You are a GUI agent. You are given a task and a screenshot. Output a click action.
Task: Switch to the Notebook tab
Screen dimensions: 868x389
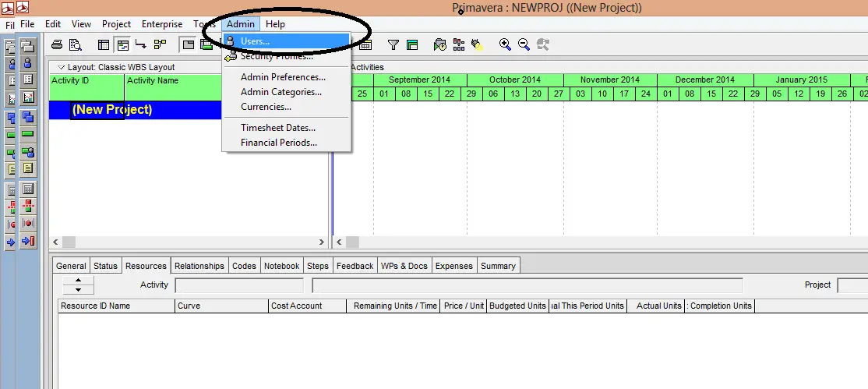coord(282,266)
